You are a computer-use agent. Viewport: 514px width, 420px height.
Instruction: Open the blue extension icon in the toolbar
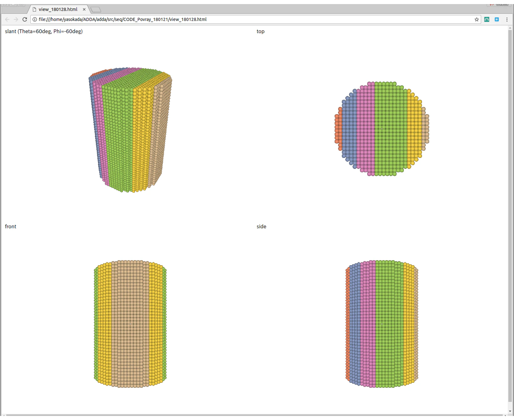click(497, 19)
